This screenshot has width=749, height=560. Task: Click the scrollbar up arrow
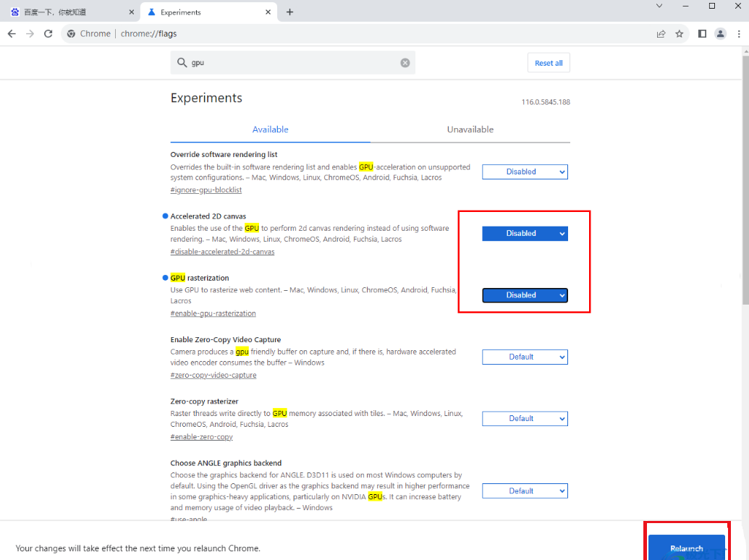pyautogui.click(x=745, y=51)
